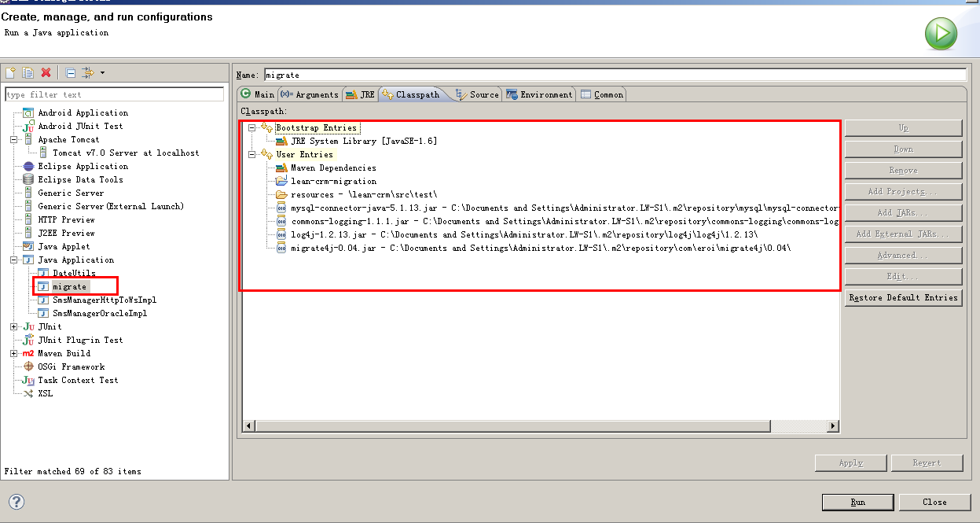The width and height of the screenshot is (980, 523).
Task: Select the Eclipse Application icon
Action: pos(29,167)
